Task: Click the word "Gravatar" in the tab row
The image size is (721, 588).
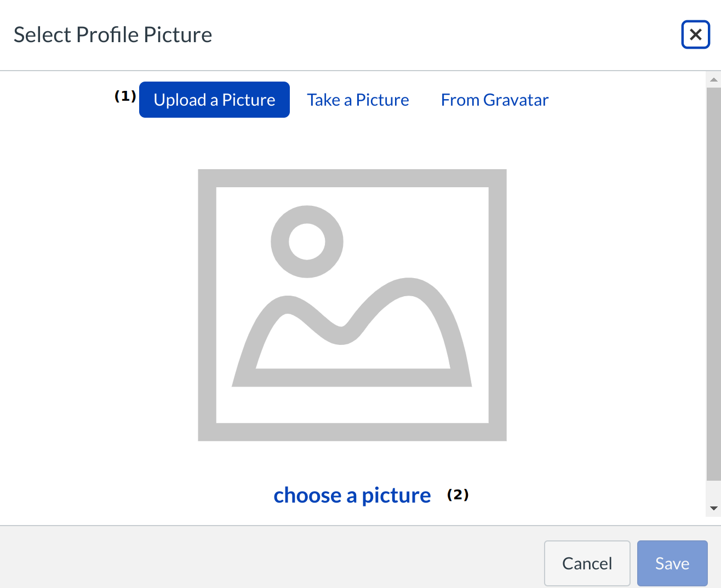Action: (x=516, y=100)
